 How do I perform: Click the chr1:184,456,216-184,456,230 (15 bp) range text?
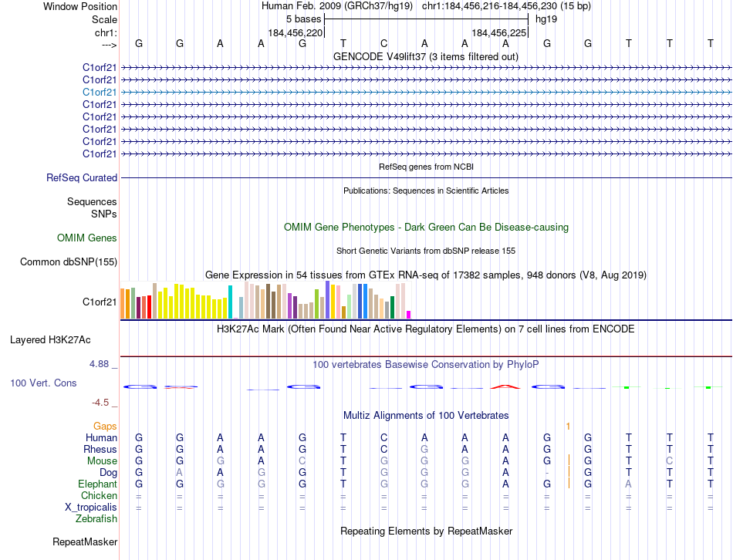tap(506, 6)
